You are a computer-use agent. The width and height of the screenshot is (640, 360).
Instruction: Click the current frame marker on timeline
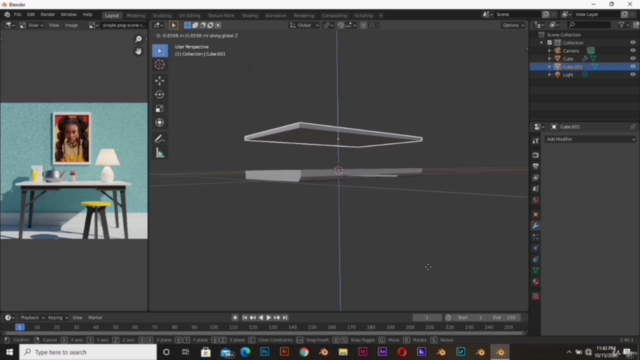click(20, 327)
